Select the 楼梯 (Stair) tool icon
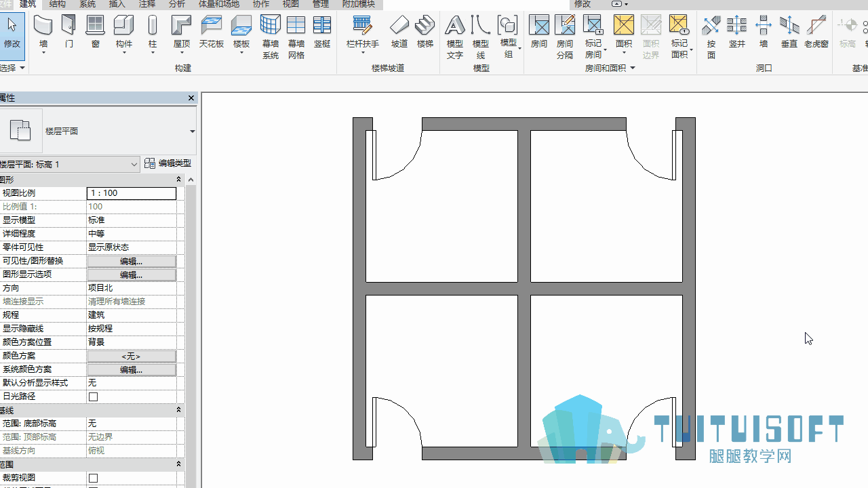 point(425,26)
